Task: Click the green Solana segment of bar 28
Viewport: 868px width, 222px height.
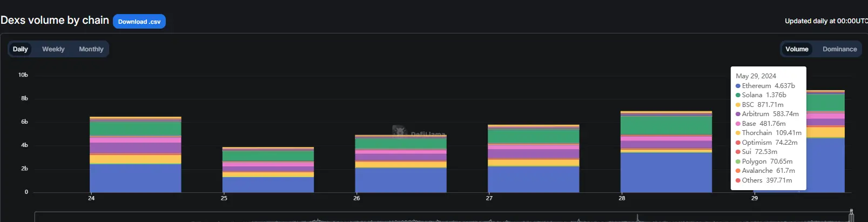Action: tap(666, 125)
